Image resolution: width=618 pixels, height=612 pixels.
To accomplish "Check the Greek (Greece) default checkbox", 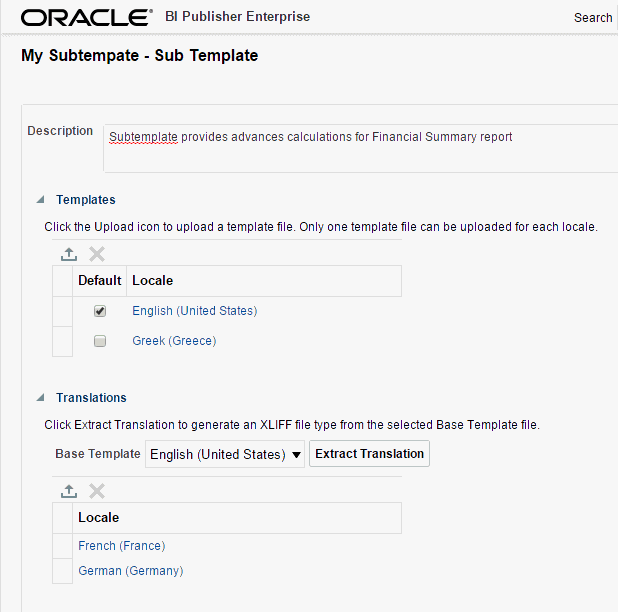I will tap(100, 341).
